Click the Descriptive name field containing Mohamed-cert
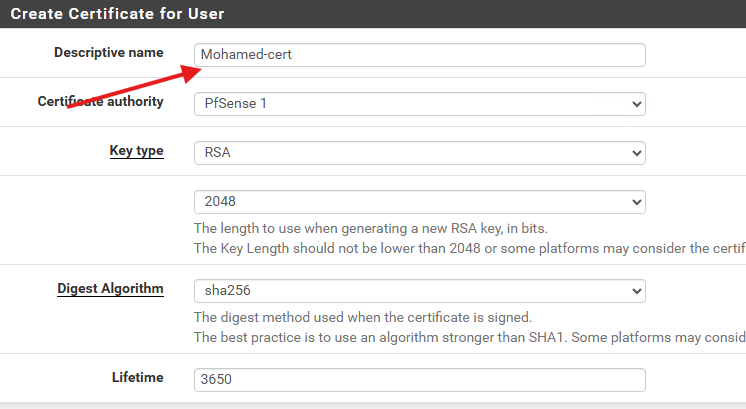Screen dimensions: 746x409 coord(420,55)
